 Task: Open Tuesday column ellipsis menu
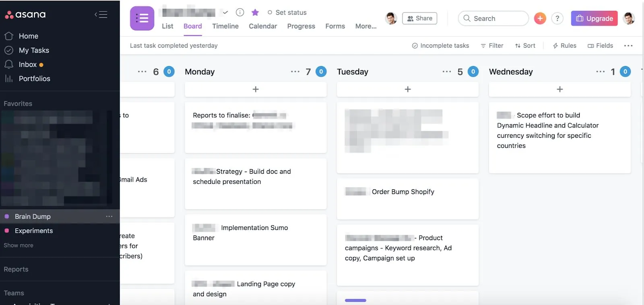pyautogui.click(x=447, y=72)
